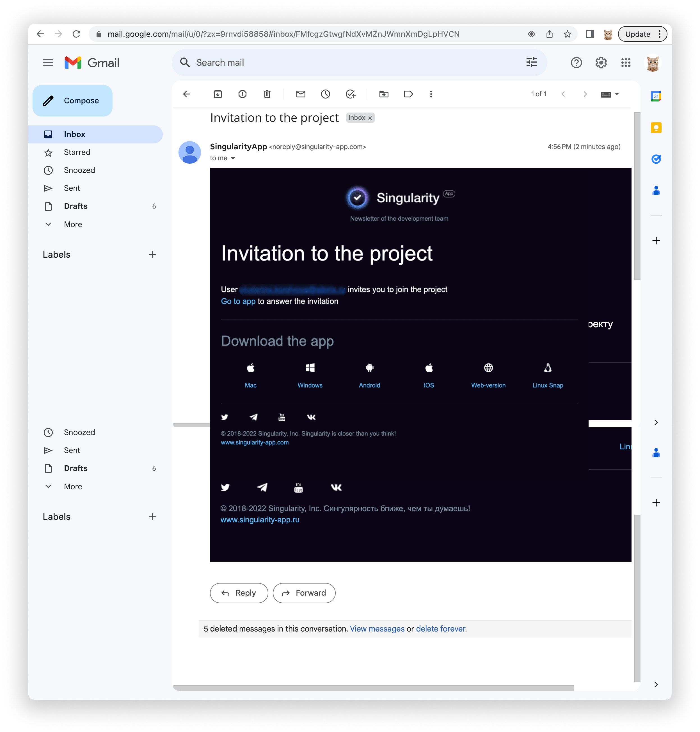Click the back to inbox arrow

(187, 94)
